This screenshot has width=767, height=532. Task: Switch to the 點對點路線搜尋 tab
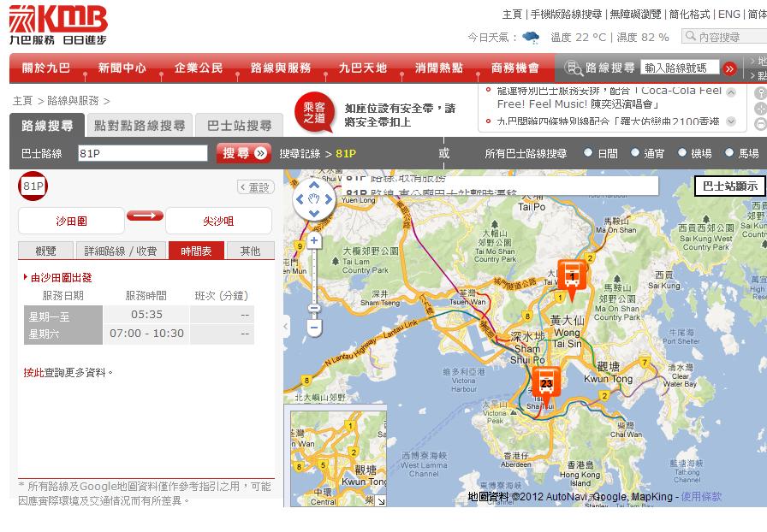[x=140, y=126]
